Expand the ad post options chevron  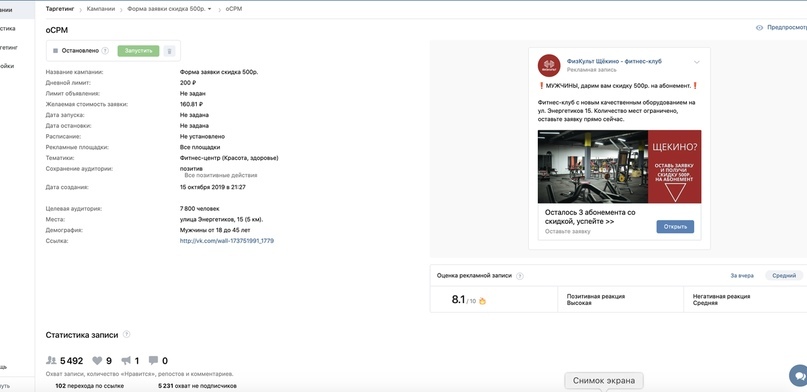[697, 62]
